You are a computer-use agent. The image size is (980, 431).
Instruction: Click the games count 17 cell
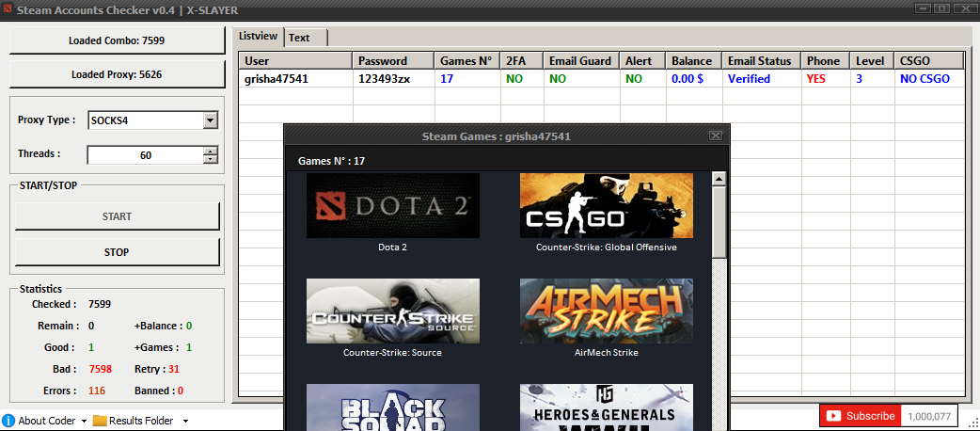tap(467, 79)
